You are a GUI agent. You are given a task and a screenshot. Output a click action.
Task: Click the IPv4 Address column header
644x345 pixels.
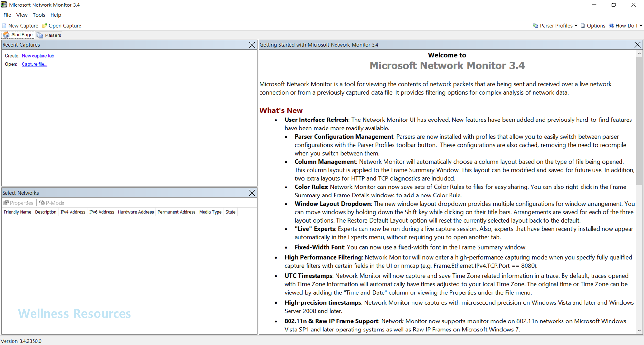[73, 212]
